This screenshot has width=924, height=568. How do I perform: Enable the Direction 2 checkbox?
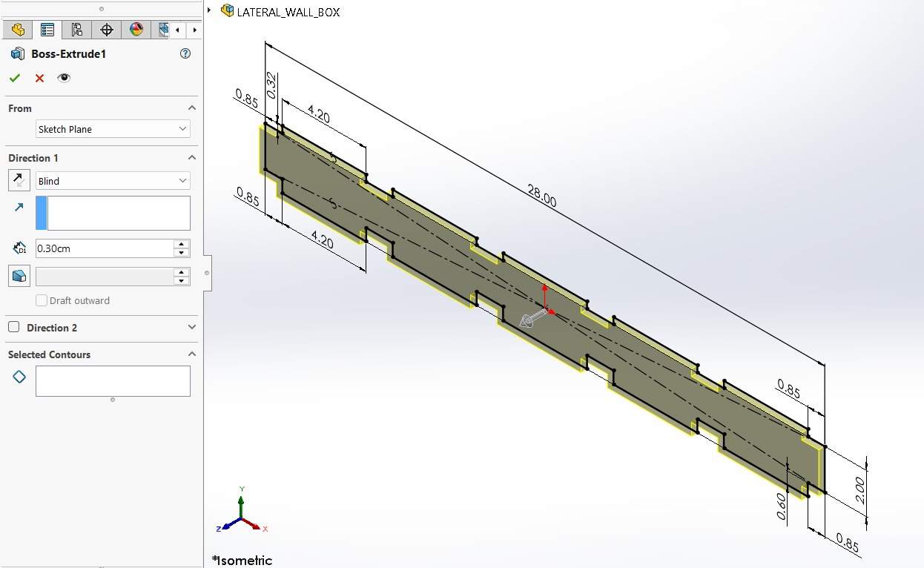(x=14, y=327)
